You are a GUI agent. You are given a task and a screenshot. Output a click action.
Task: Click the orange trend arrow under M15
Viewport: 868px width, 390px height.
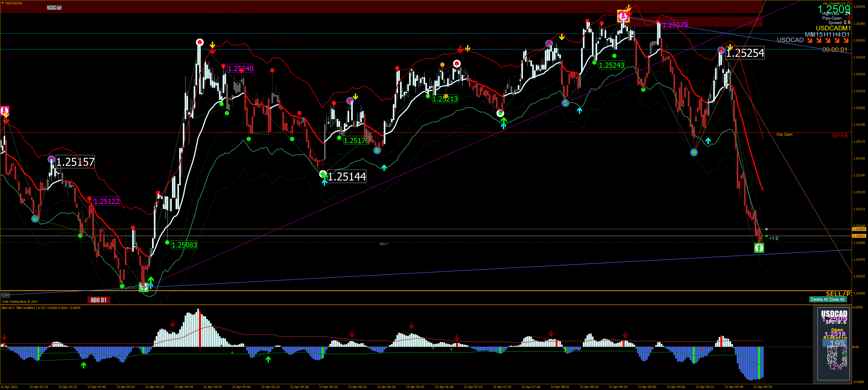(x=819, y=41)
